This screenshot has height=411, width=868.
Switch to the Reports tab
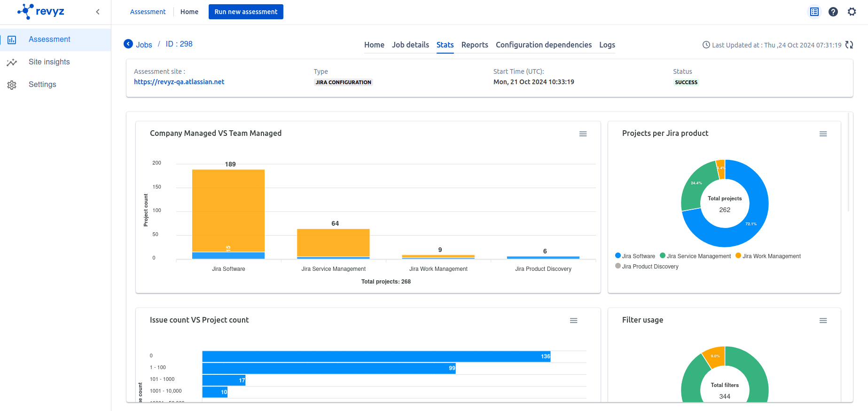click(x=475, y=45)
